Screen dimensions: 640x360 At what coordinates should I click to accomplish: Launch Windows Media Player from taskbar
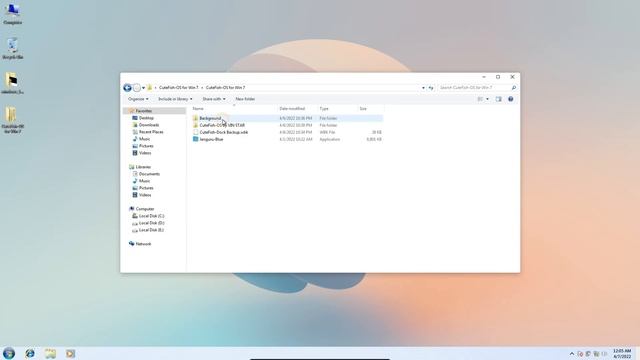point(71,353)
